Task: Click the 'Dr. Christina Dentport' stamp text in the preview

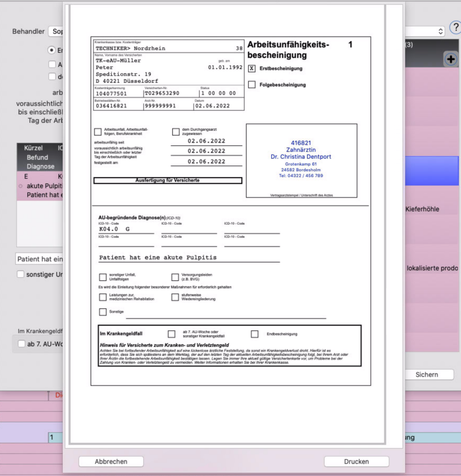Action: (x=301, y=157)
